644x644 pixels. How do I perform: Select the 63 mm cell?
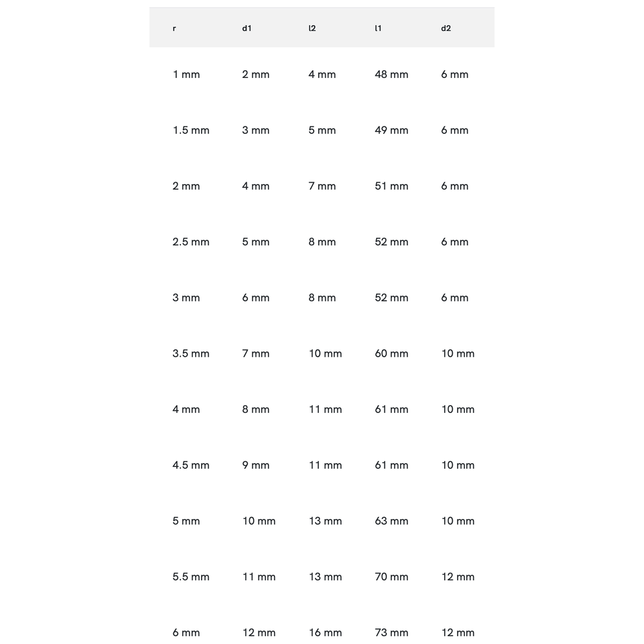(x=391, y=521)
